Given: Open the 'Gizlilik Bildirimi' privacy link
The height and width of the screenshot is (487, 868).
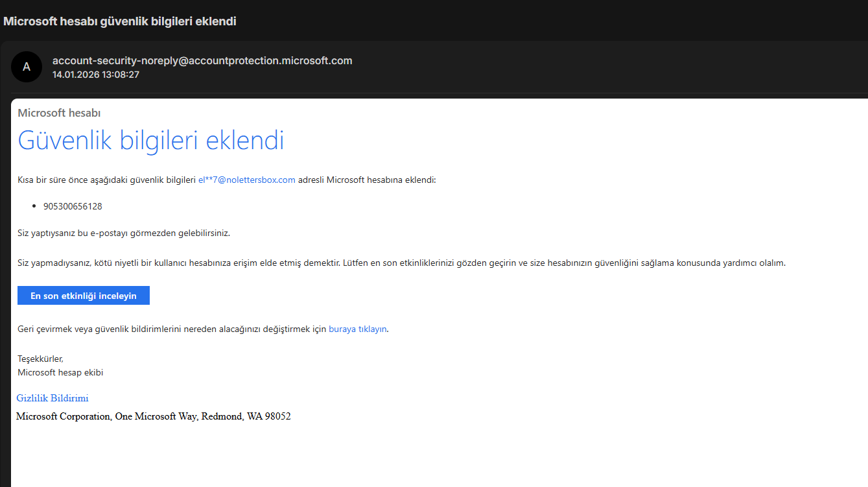Looking at the screenshot, I should (53, 398).
